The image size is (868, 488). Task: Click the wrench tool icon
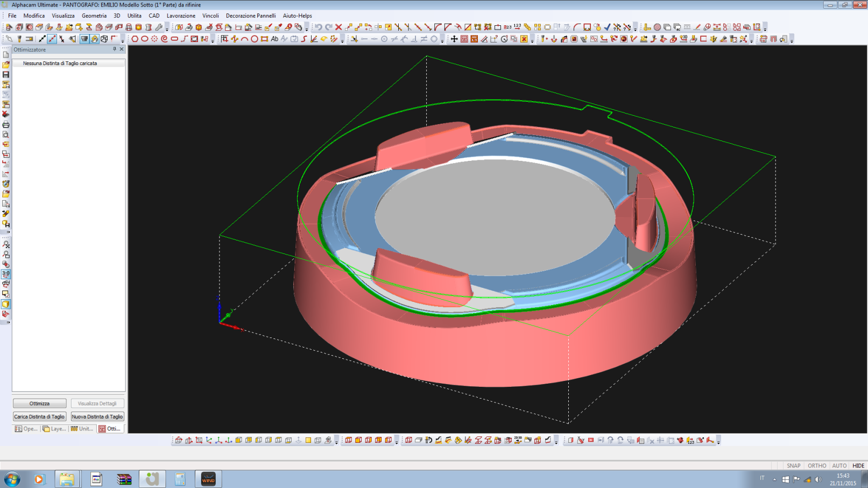pyautogui.click(x=159, y=27)
